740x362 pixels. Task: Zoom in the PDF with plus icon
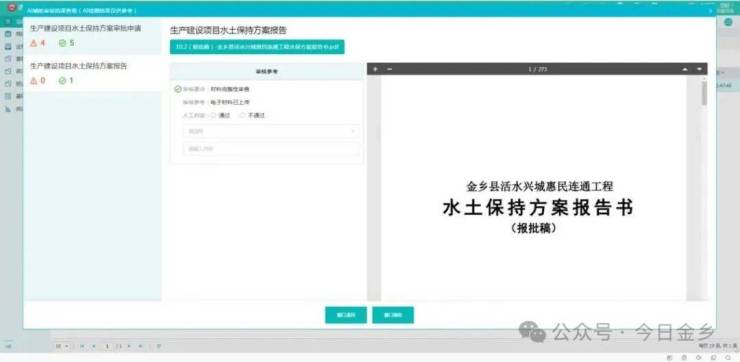pyautogui.click(x=375, y=69)
